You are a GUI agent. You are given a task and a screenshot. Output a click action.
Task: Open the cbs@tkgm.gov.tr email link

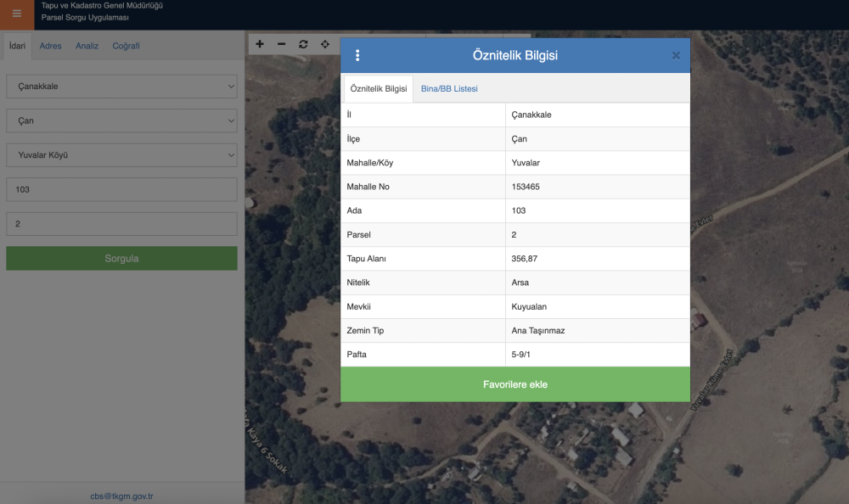point(121,496)
